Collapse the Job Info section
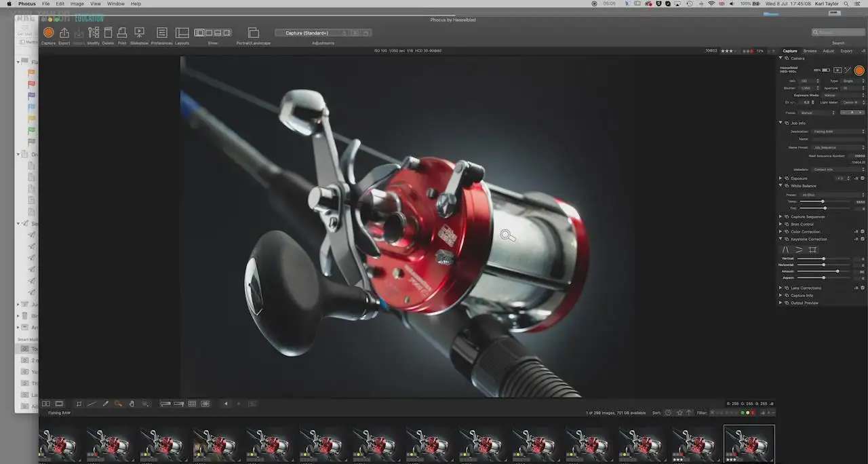The image size is (868, 464). pyautogui.click(x=781, y=123)
